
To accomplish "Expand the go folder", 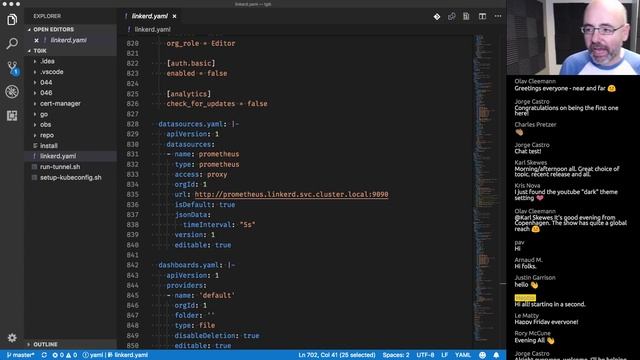I will click(x=44, y=114).
